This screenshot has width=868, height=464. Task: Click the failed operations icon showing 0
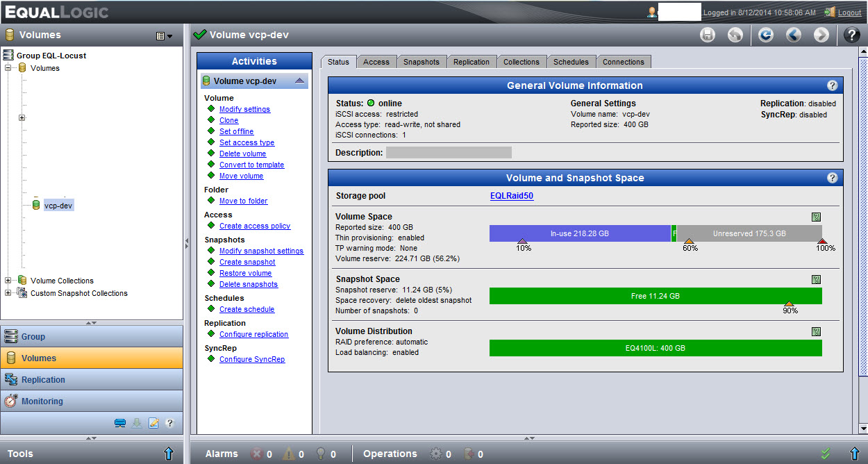(469, 454)
